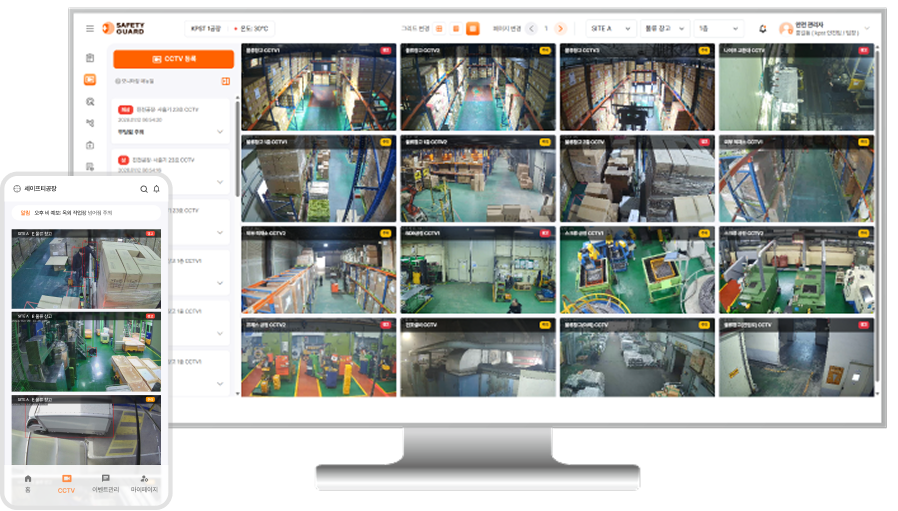The image size is (898, 511).
Task: Tap the globe icon in mobile header
Action: pos(17,188)
